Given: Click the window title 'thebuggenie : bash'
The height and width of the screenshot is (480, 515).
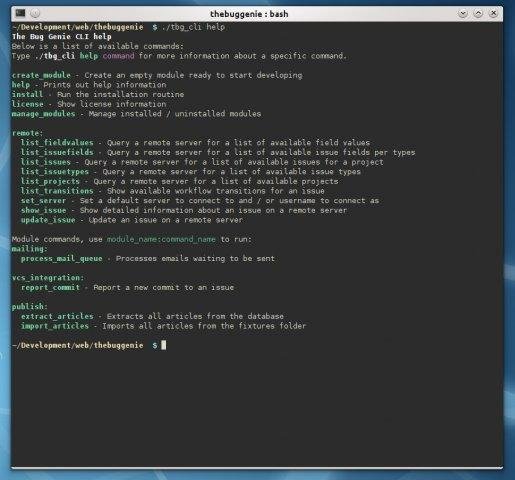Looking at the screenshot, I should [x=249, y=14].
